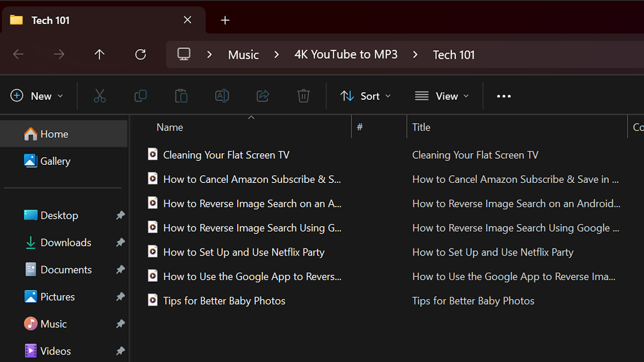Image resolution: width=644 pixels, height=362 pixels.
Task: Select file How to Cancel Amazon Subscribe & S...
Action: tap(252, 179)
